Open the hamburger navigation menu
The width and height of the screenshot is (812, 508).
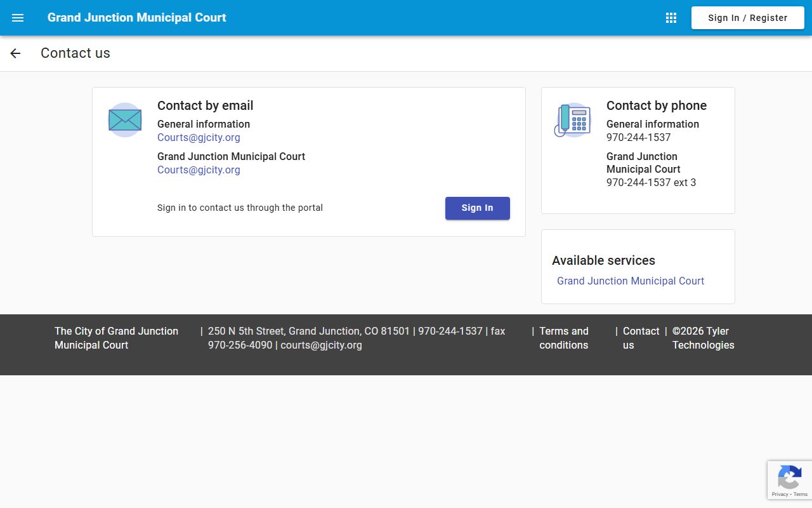18,18
